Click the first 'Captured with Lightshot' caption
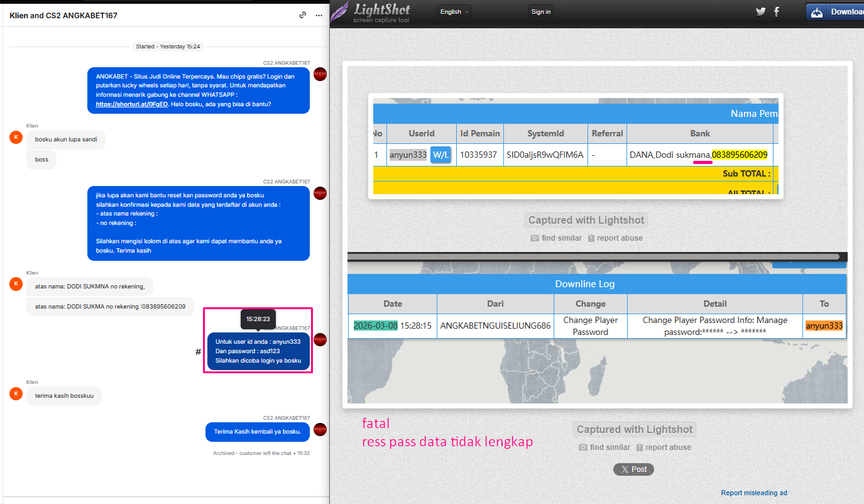This screenshot has width=864, height=504. click(x=586, y=220)
